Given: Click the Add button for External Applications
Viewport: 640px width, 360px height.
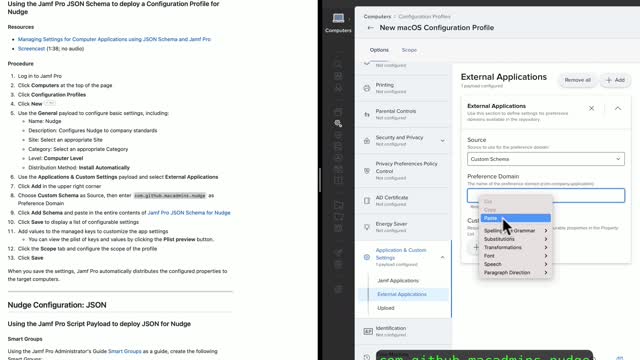Looking at the screenshot, I should point(615,80).
